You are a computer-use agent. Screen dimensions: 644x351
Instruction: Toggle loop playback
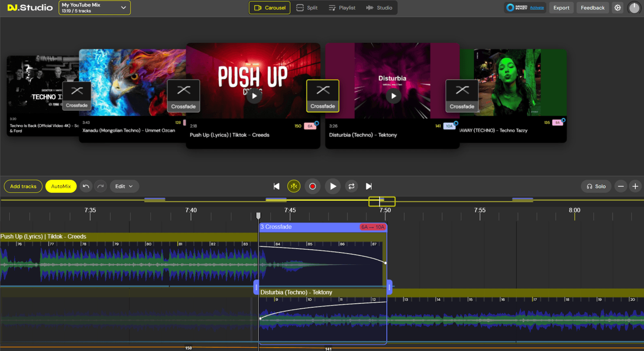coord(351,186)
